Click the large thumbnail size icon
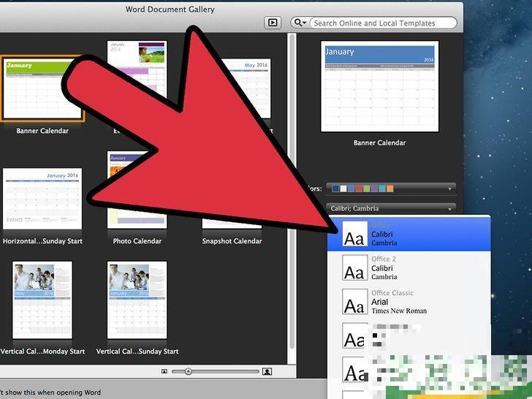Image resolution: width=532 pixels, height=399 pixels. [267, 371]
